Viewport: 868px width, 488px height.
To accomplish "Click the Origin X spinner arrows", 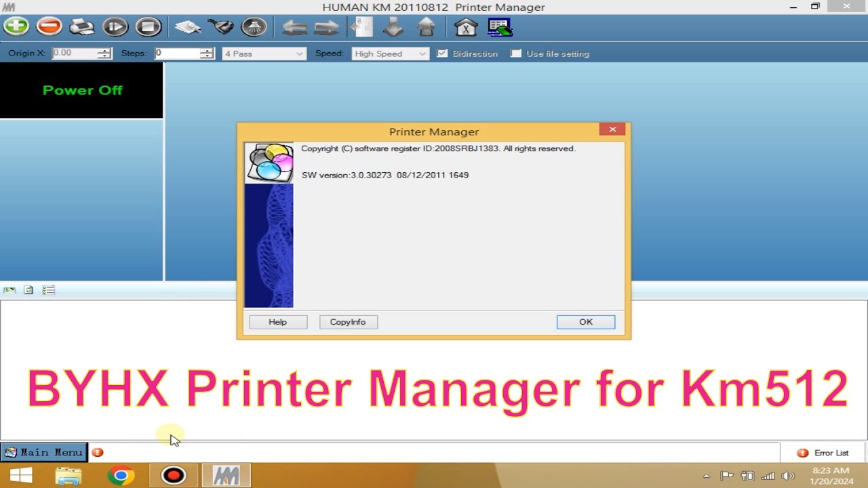I will click(x=104, y=53).
